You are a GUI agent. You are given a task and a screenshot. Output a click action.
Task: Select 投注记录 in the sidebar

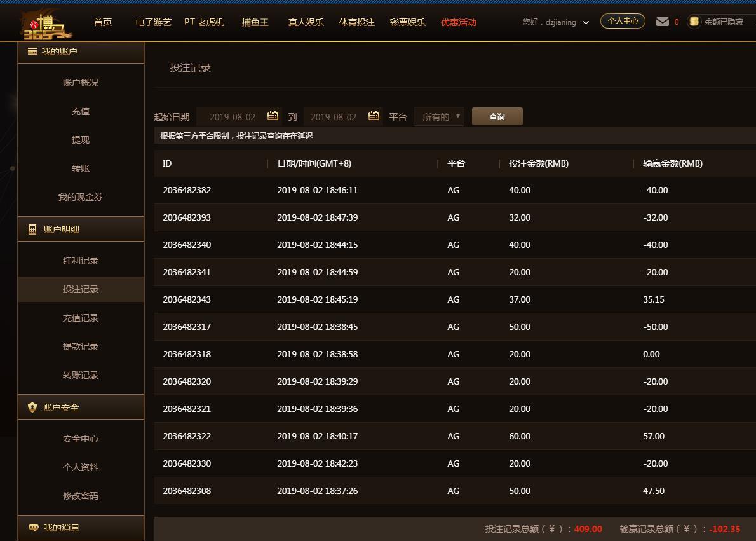[81, 289]
